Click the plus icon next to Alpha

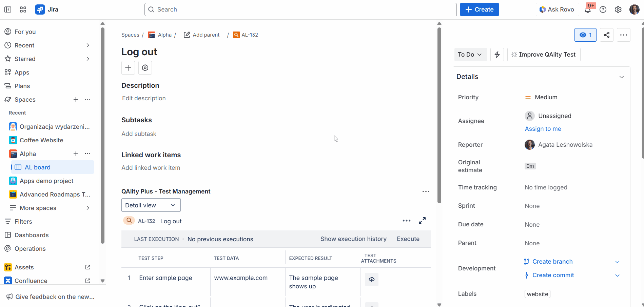(76, 154)
